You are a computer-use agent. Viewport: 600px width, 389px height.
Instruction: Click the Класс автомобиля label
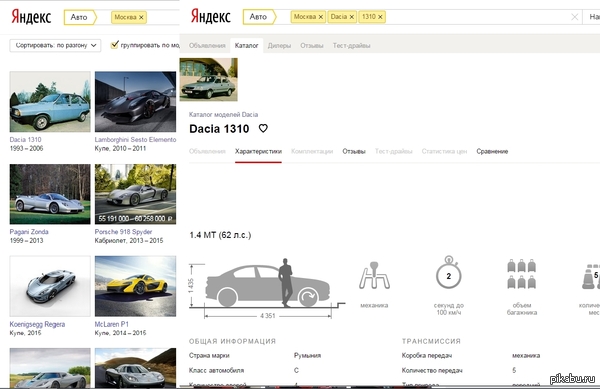[x=216, y=371]
